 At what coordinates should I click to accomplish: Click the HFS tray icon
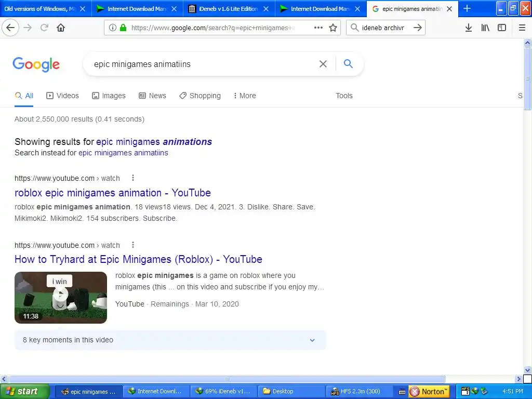465,391
